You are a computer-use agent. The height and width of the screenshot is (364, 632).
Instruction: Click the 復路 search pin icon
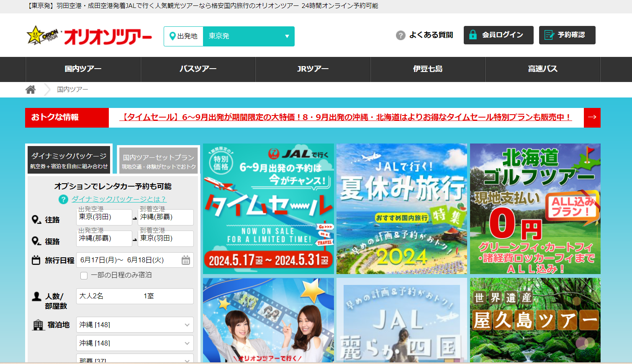pos(36,241)
